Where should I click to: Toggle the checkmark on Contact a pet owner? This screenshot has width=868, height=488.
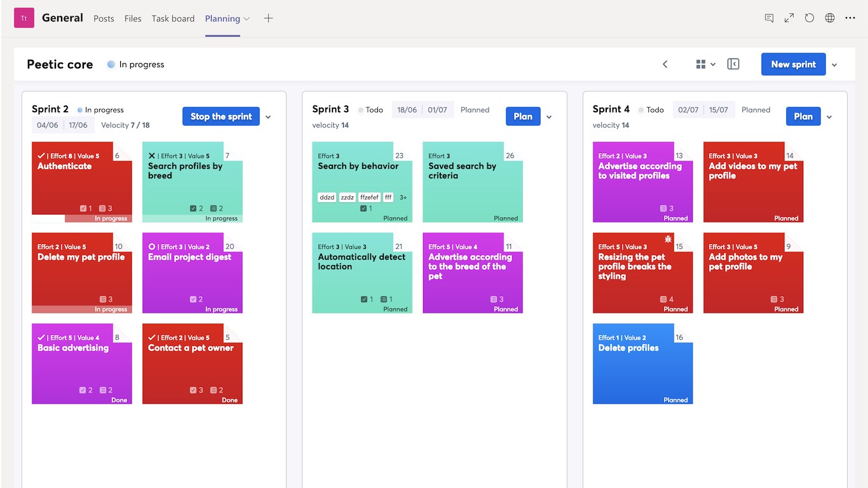coord(152,337)
